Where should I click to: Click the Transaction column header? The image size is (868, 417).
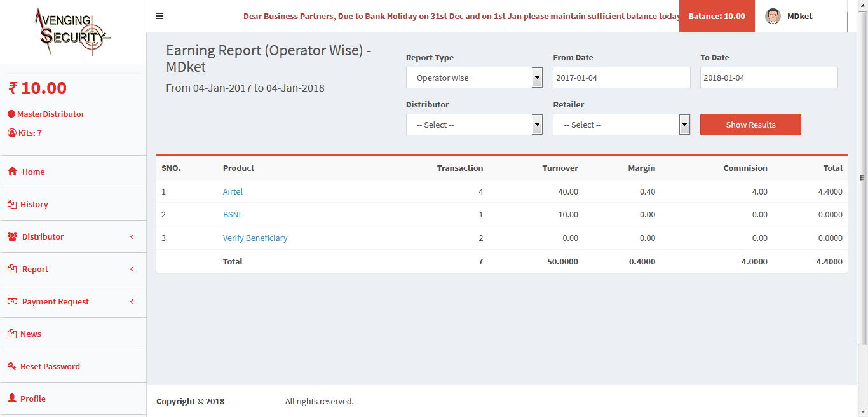click(x=460, y=168)
